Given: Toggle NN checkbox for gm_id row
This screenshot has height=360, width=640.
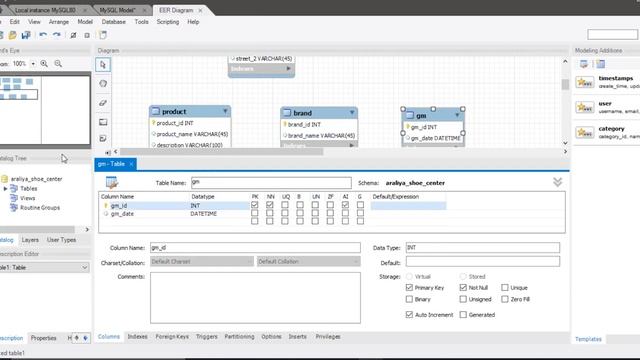Looking at the screenshot, I should tap(270, 205).
